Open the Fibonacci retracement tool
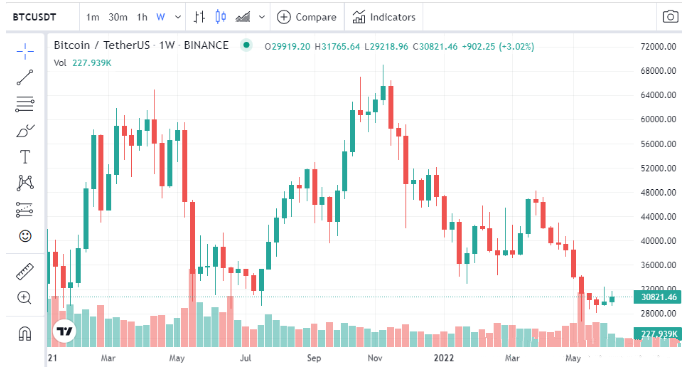 (x=25, y=104)
